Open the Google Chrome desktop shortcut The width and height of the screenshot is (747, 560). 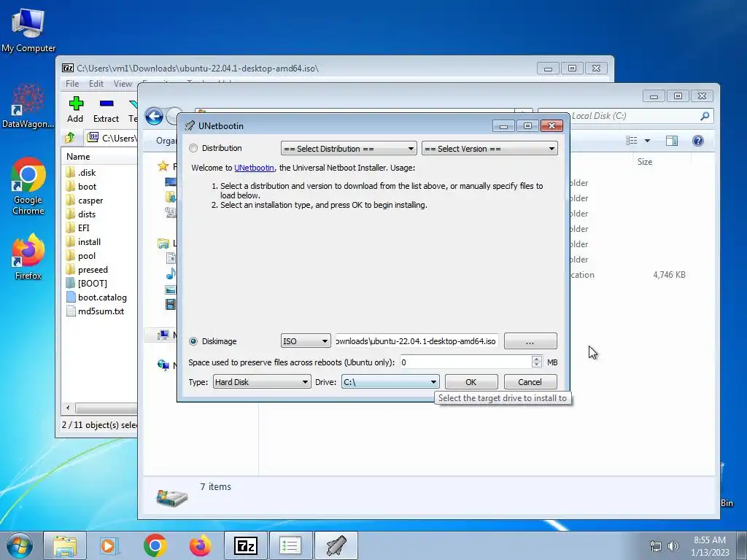click(x=28, y=187)
